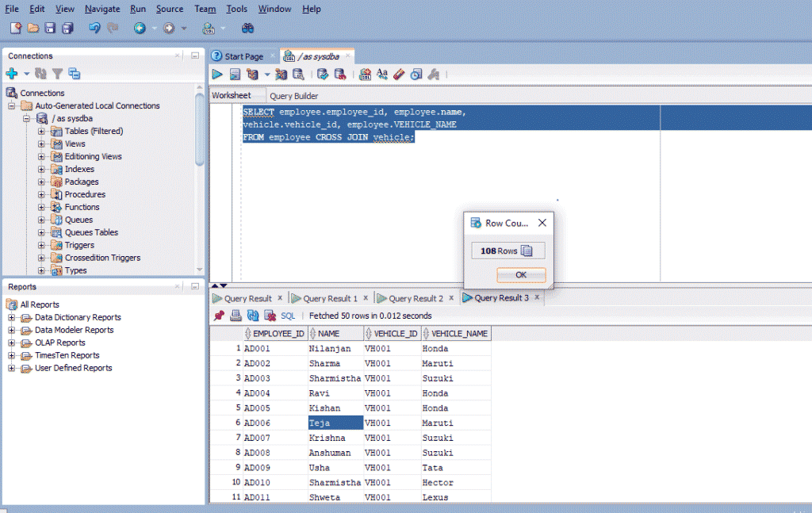Expand User Defined Reports
The width and height of the screenshot is (812, 513).
coord(11,368)
